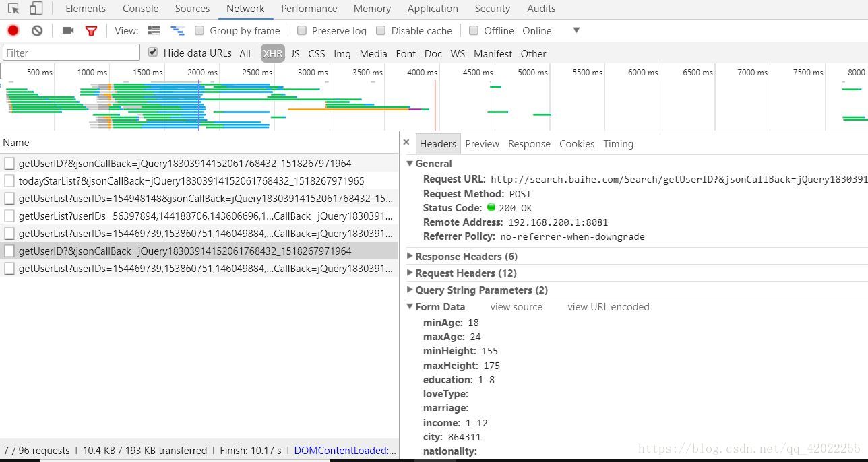Switch to large request rows view

tap(154, 30)
